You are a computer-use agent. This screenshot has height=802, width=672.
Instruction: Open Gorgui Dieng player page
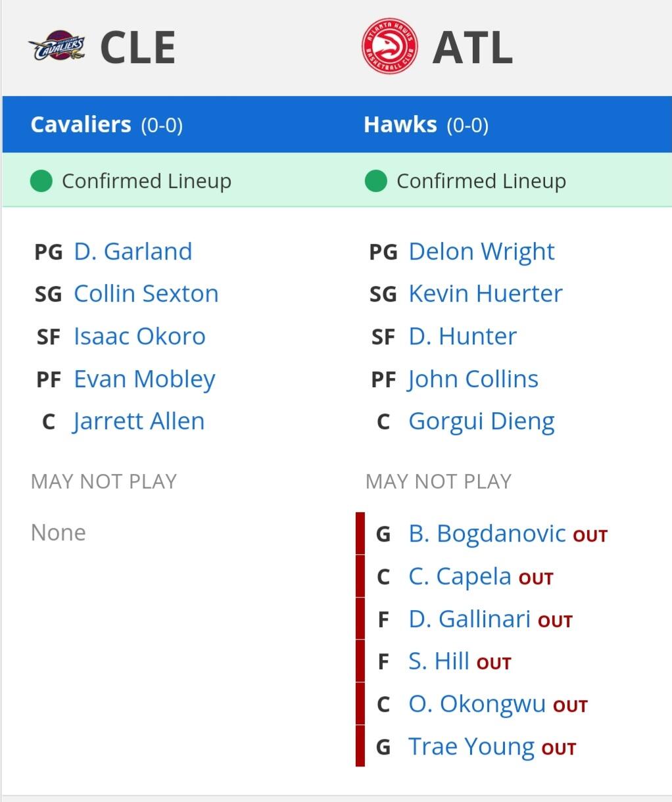click(481, 422)
